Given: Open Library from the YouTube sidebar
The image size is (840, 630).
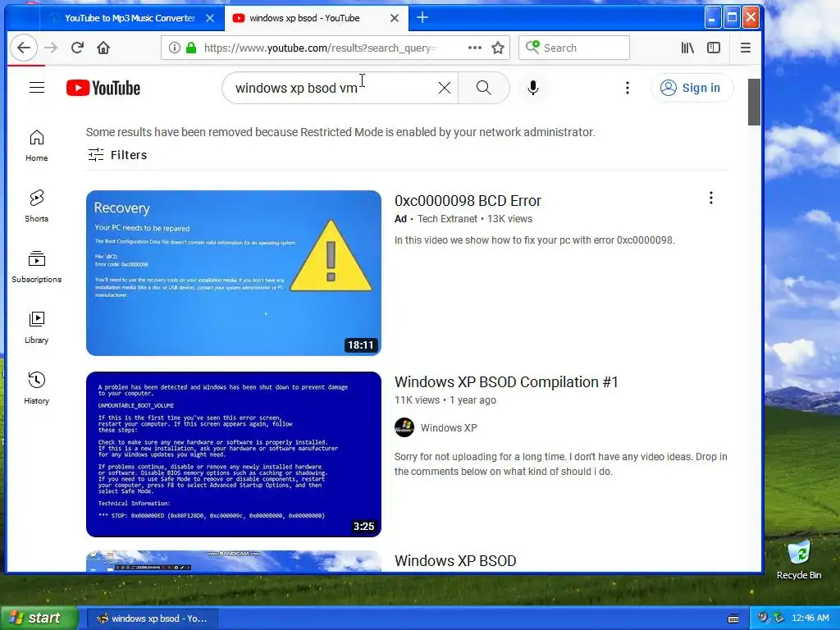Looking at the screenshot, I should click(36, 327).
